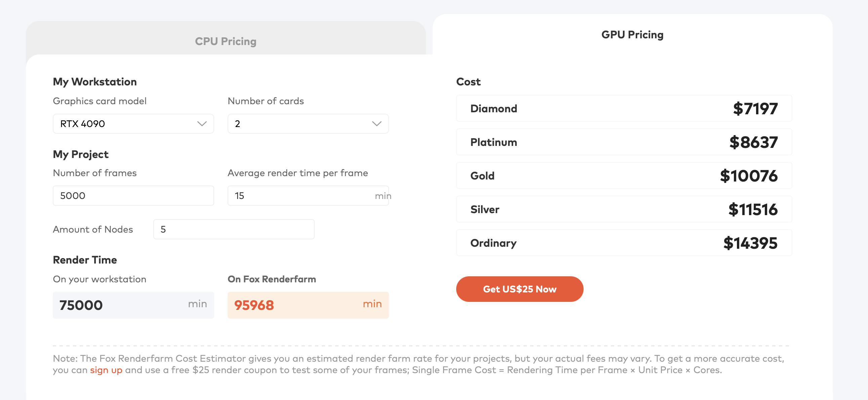Image resolution: width=868 pixels, height=400 pixels.
Task: Select the Diamond cost row
Action: coord(624,109)
